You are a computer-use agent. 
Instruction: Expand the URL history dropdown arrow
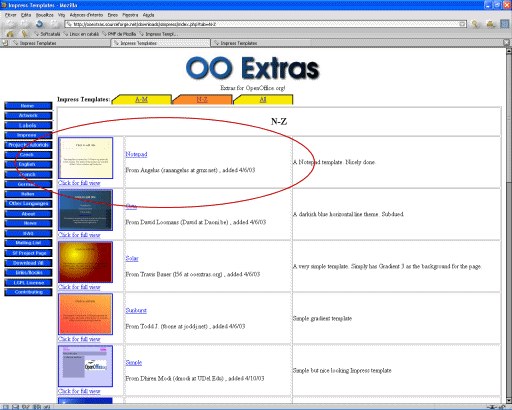[462, 24]
